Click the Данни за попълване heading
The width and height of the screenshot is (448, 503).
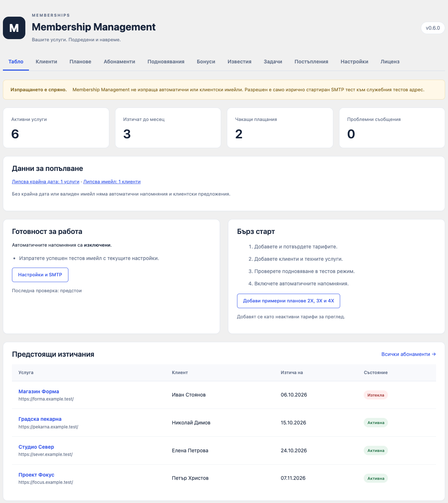tap(47, 169)
